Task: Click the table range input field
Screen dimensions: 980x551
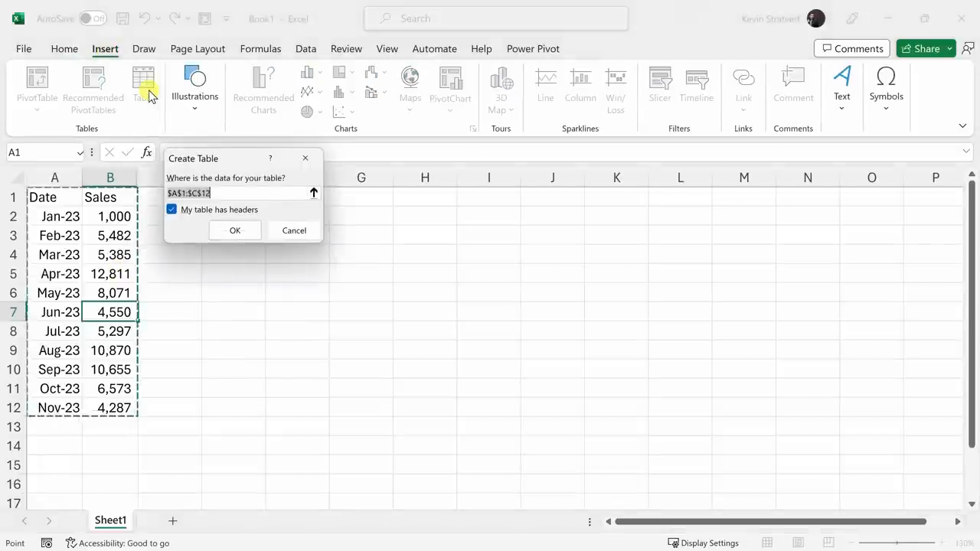Action: tap(236, 193)
